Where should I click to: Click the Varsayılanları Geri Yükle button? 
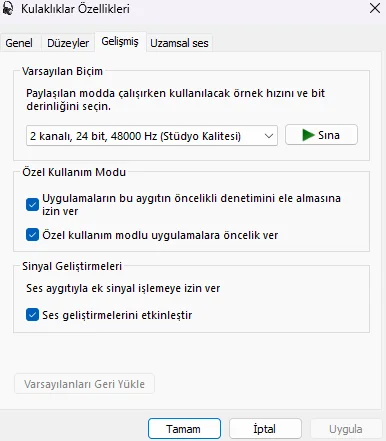pyautogui.click(x=84, y=384)
